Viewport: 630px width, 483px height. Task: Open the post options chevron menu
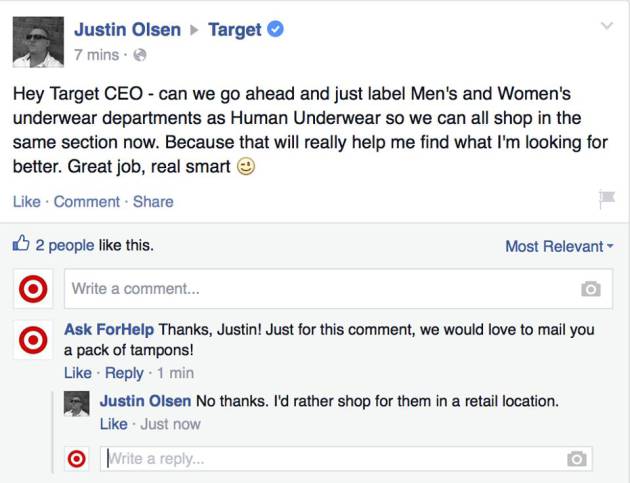point(606,26)
